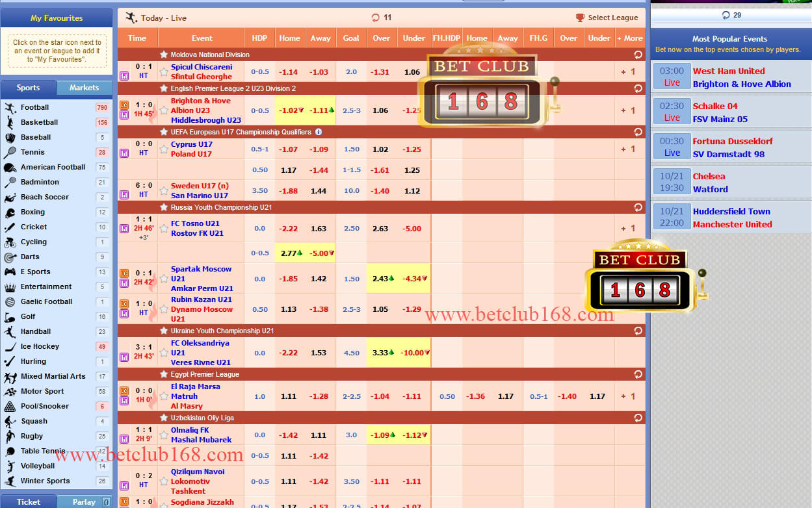
Task: Open Pool/Snooker rack icon
Action: (10, 406)
